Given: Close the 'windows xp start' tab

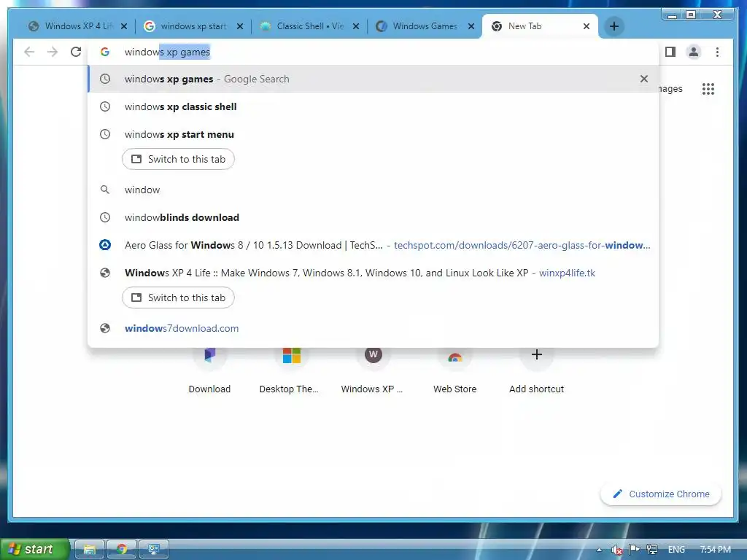Looking at the screenshot, I should (x=240, y=26).
